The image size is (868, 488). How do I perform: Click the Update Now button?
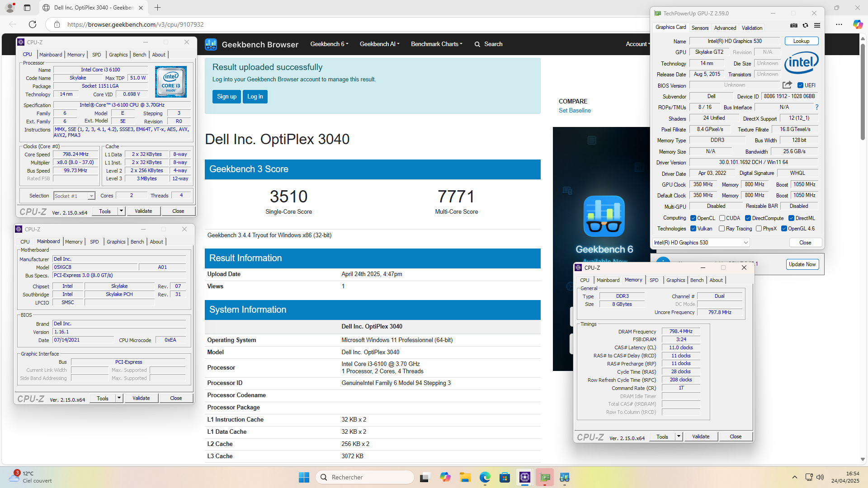(802, 264)
